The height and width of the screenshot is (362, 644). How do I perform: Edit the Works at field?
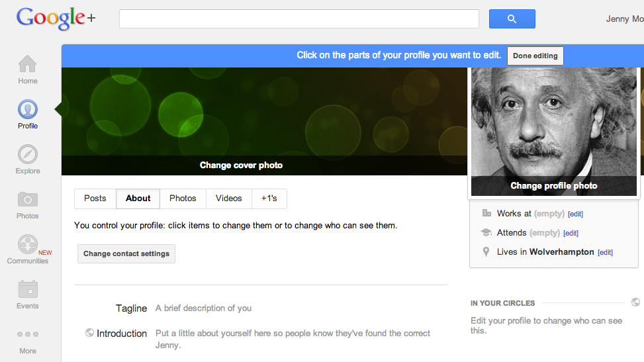[575, 214]
